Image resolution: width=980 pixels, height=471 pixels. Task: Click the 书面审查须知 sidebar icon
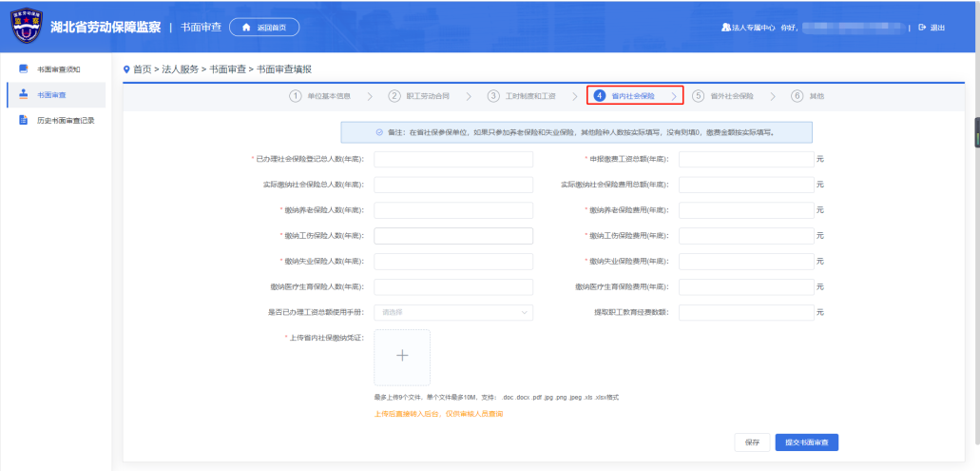[x=24, y=69]
